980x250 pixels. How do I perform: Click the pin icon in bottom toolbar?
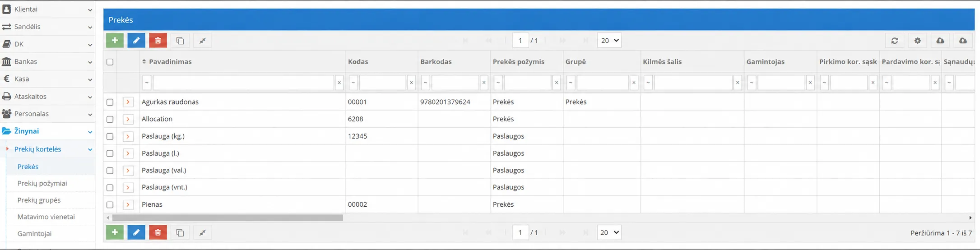click(203, 232)
